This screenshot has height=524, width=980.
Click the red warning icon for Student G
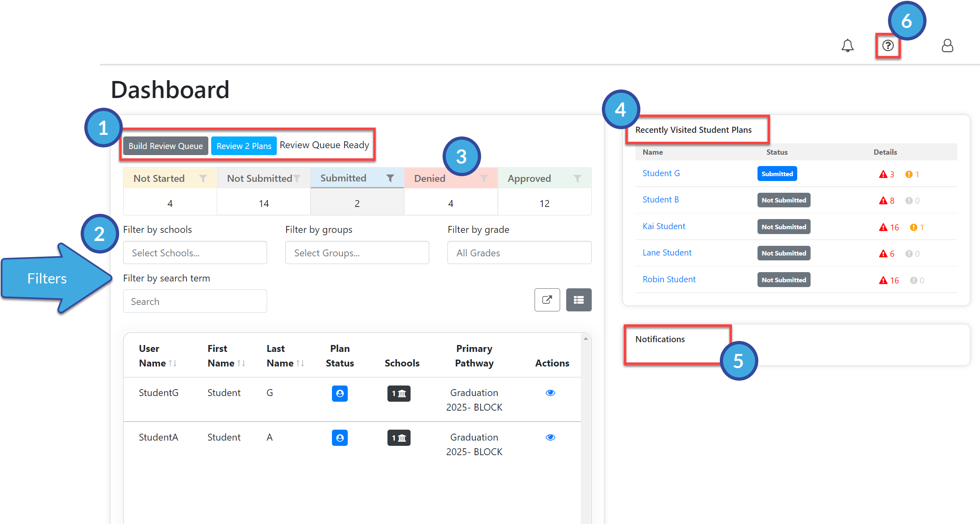click(883, 174)
